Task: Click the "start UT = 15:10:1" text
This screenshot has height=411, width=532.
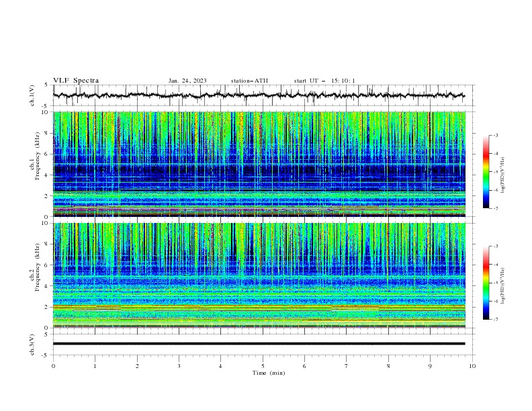Action: point(324,81)
